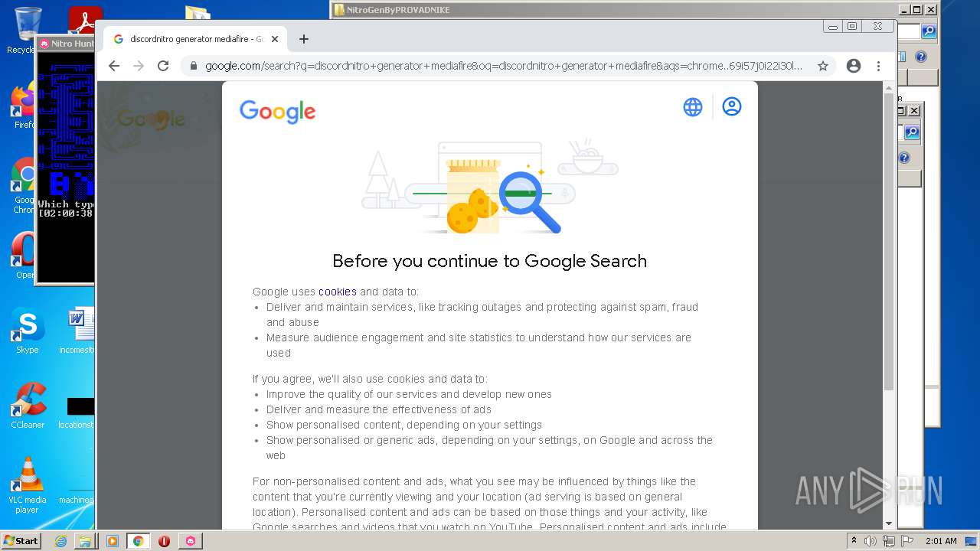This screenshot has height=551, width=980.
Task: Click the Opera taskbar icon
Action: (x=164, y=541)
